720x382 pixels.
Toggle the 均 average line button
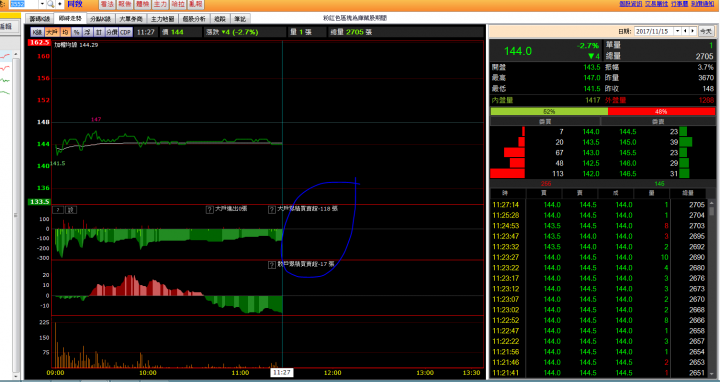[65, 32]
